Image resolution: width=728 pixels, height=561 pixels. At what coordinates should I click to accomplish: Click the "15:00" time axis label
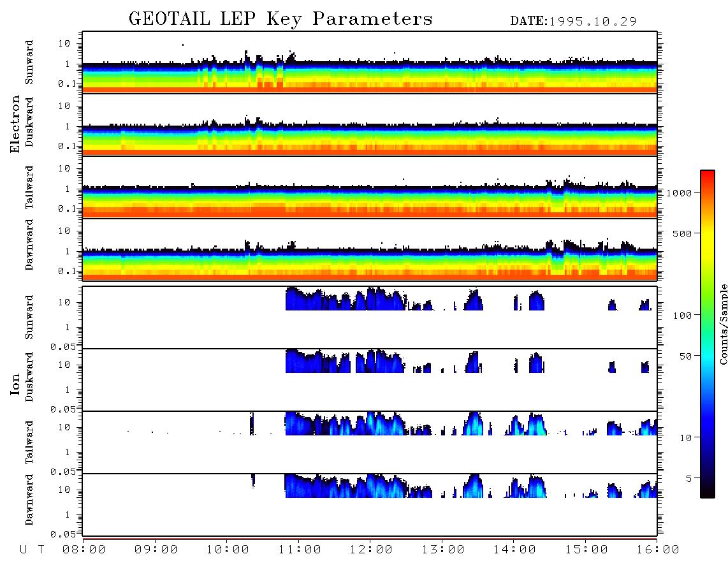click(x=586, y=550)
